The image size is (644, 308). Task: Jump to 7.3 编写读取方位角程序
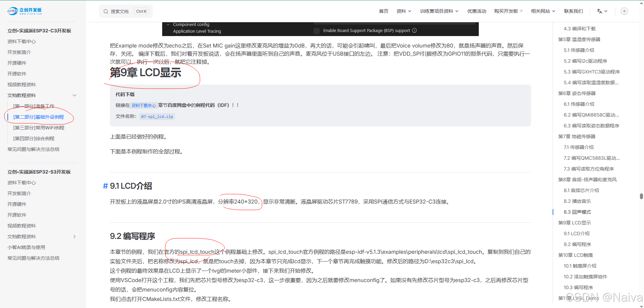coord(589,169)
